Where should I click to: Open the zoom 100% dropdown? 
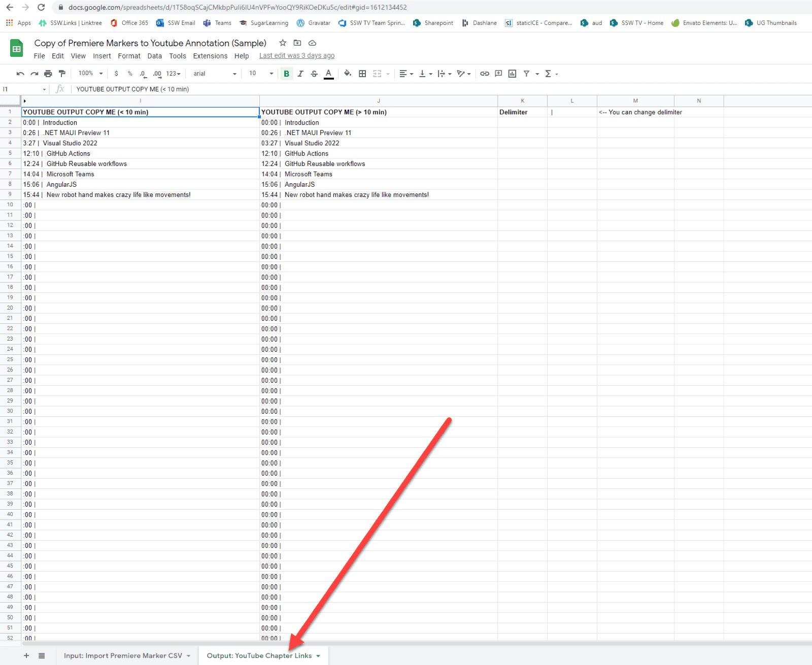(90, 74)
